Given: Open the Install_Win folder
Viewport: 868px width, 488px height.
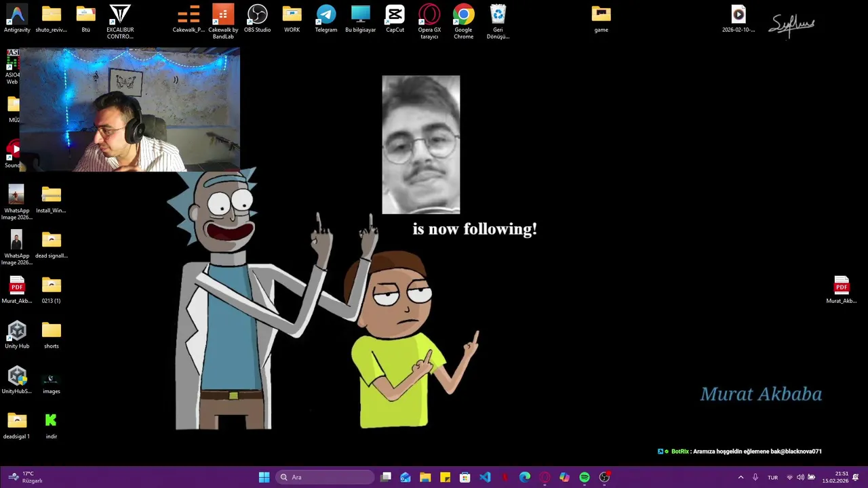Looking at the screenshot, I should coord(51,200).
